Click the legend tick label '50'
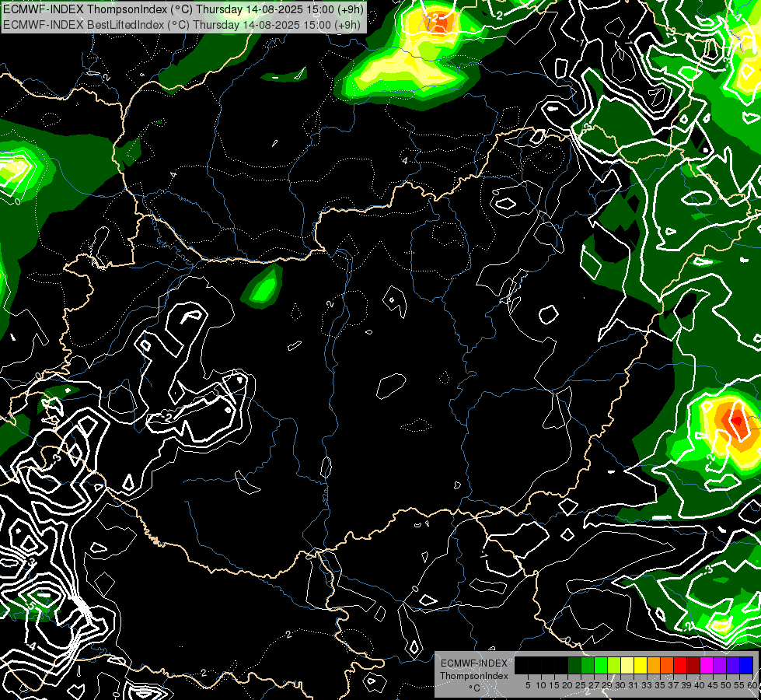 [727, 685]
